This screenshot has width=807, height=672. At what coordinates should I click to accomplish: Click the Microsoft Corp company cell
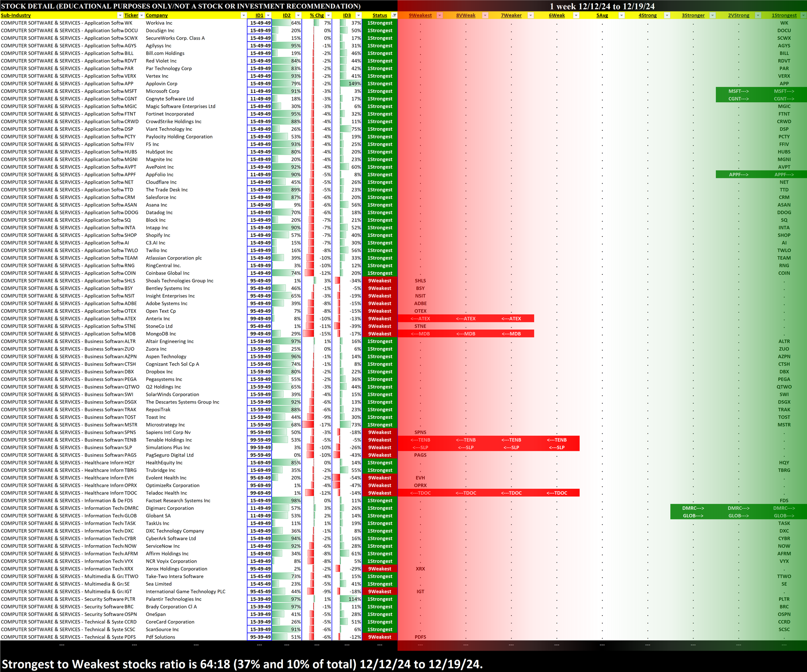(163, 91)
